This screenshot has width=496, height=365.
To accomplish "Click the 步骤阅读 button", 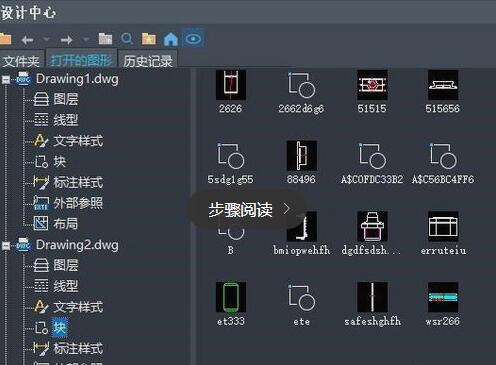I will click(247, 210).
